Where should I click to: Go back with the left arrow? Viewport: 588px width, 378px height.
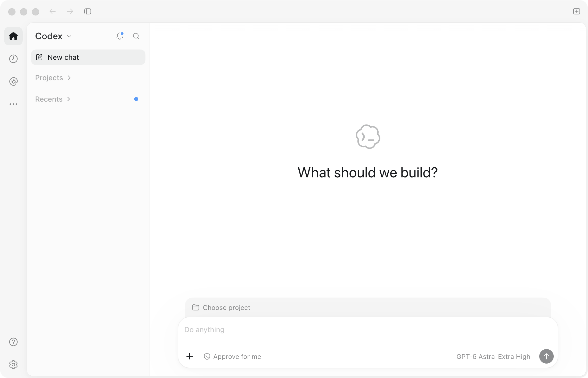(x=53, y=11)
